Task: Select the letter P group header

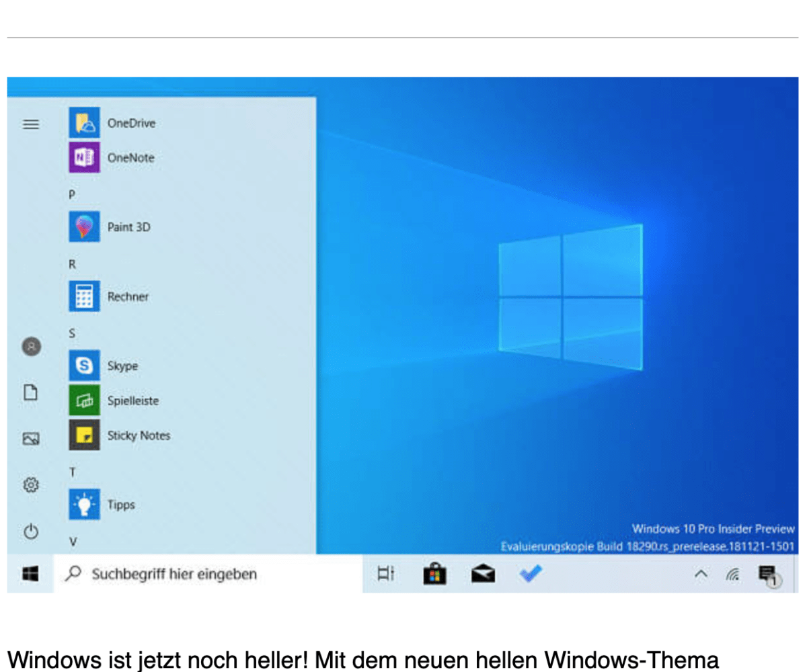Action: tap(72, 194)
